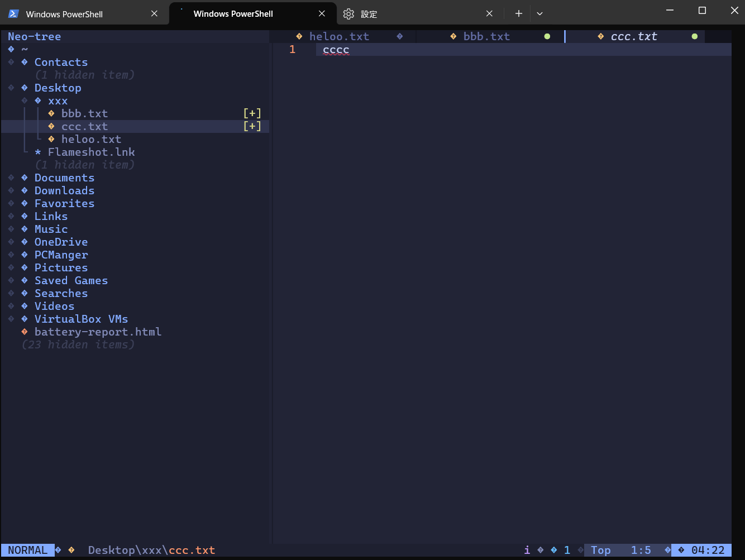Click the file icon next to heloo.txt in tree

(51, 139)
